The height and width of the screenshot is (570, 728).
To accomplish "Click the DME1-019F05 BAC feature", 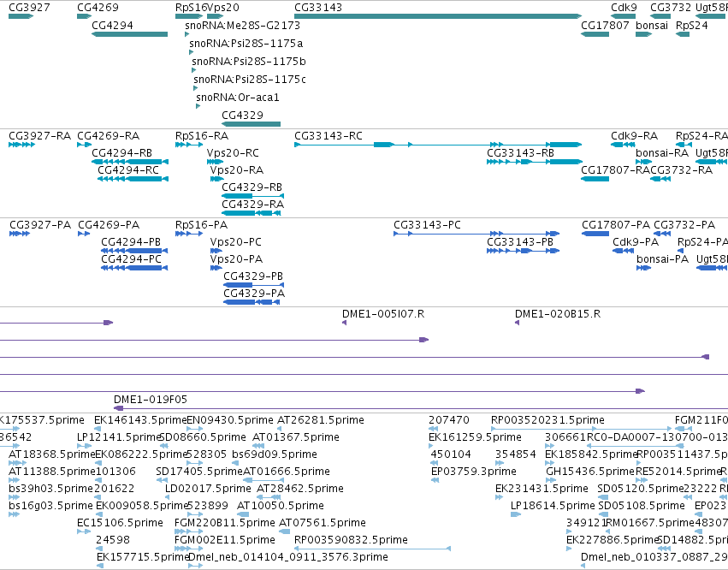I will coord(421,408).
